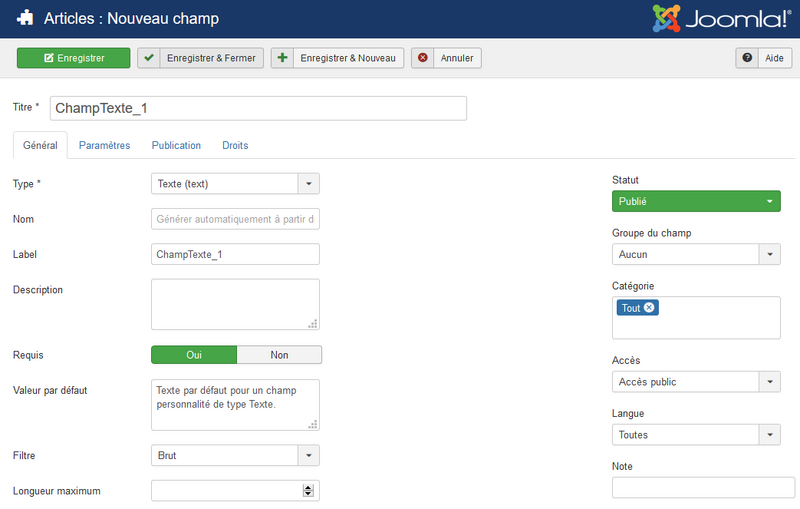This screenshot has width=800, height=509.
Task: Click the green Enregistrer button
Action: tap(73, 58)
